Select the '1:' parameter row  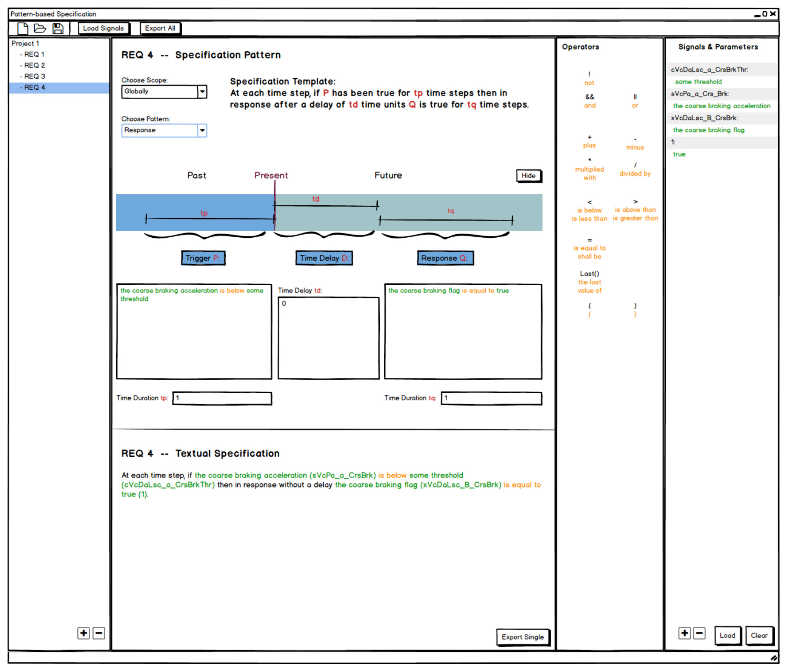[x=722, y=142]
